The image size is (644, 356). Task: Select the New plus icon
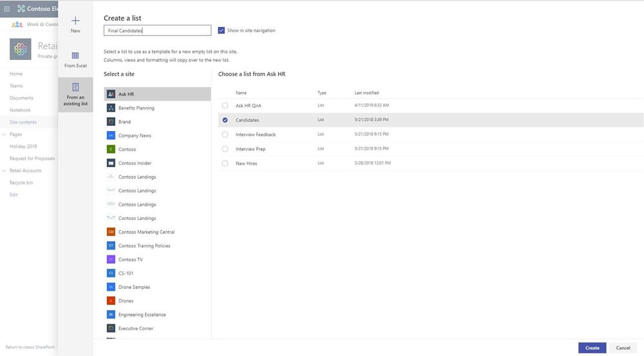pos(75,21)
